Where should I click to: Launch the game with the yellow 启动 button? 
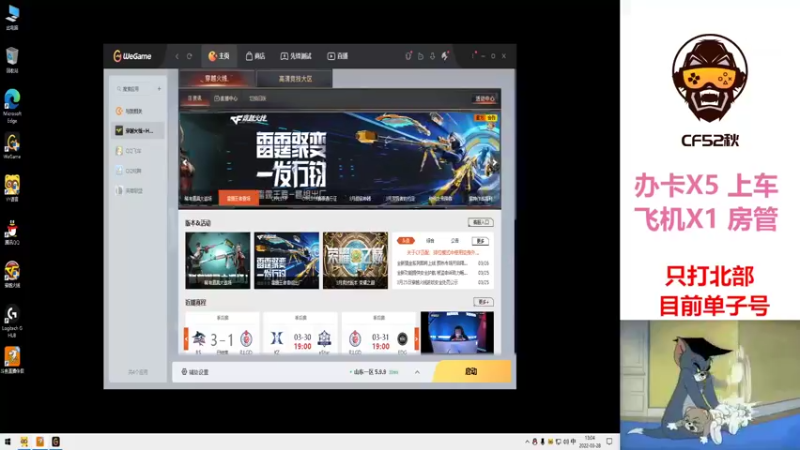pyautogui.click(x=471, y=371)
